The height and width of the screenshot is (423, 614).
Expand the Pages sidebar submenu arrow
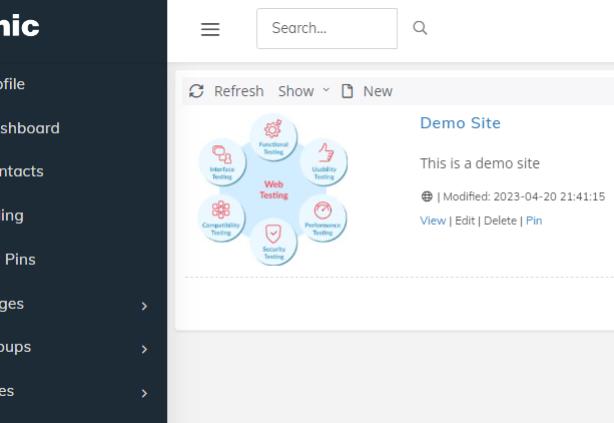click(144, 306)
